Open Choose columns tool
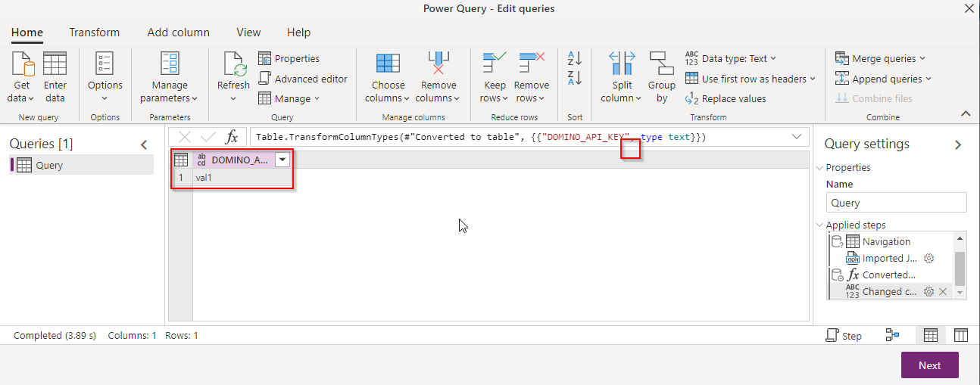Viewport: 980px width, 385px height. (x=388, y=79)
